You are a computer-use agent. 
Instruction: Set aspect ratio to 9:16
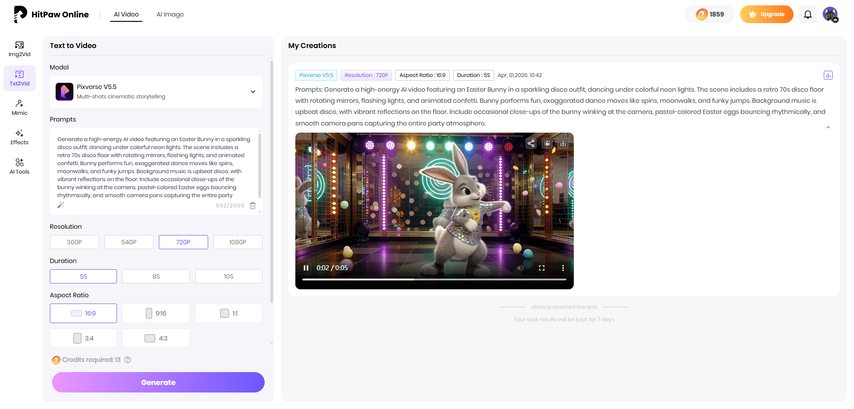(x=156, y=313)
